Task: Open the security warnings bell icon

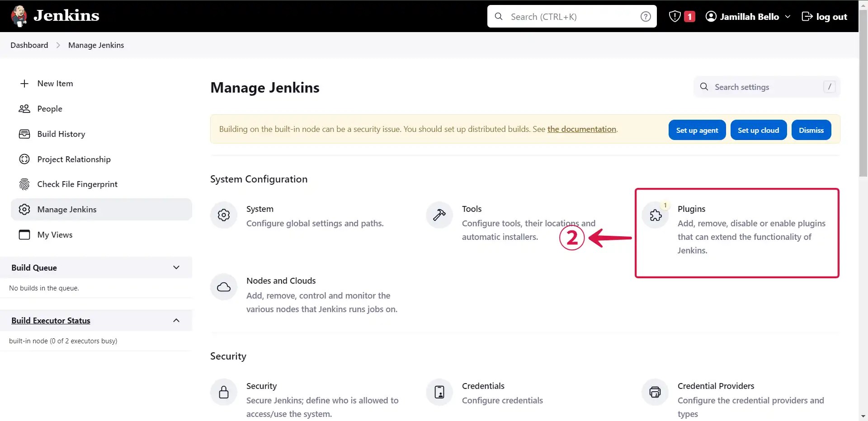Action: [674, 16]
